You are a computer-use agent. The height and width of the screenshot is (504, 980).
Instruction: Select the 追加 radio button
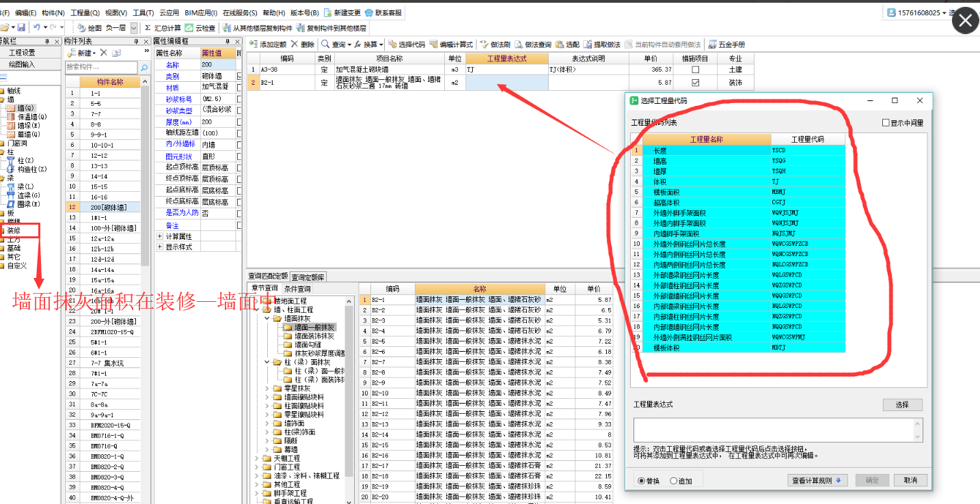[674, 481]
